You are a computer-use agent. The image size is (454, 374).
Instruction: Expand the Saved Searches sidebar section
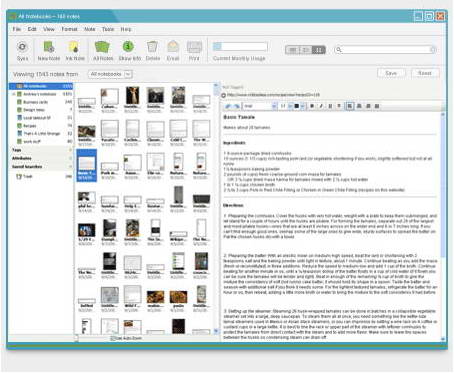70,166
